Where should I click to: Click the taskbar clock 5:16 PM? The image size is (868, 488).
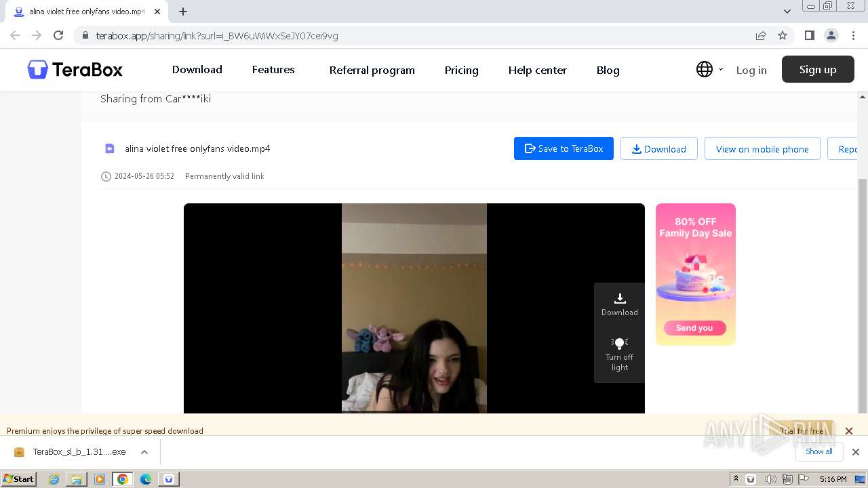[x=833, y=479]
